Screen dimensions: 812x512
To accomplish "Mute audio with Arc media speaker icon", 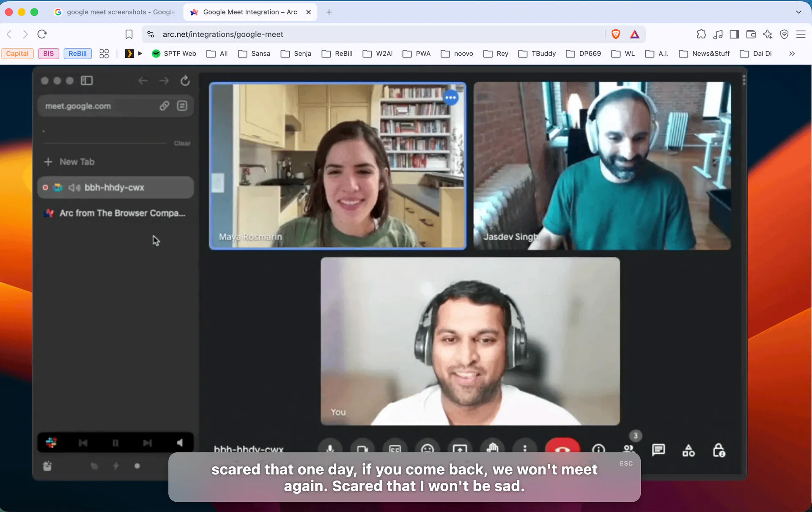I will pyautogui.click(x=180, y=443).
